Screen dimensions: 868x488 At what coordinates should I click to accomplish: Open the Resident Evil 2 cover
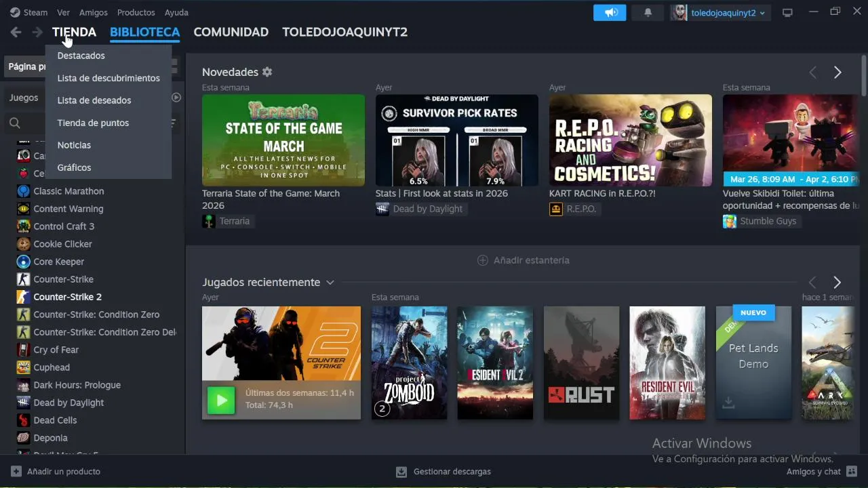(x=495, y=363)
